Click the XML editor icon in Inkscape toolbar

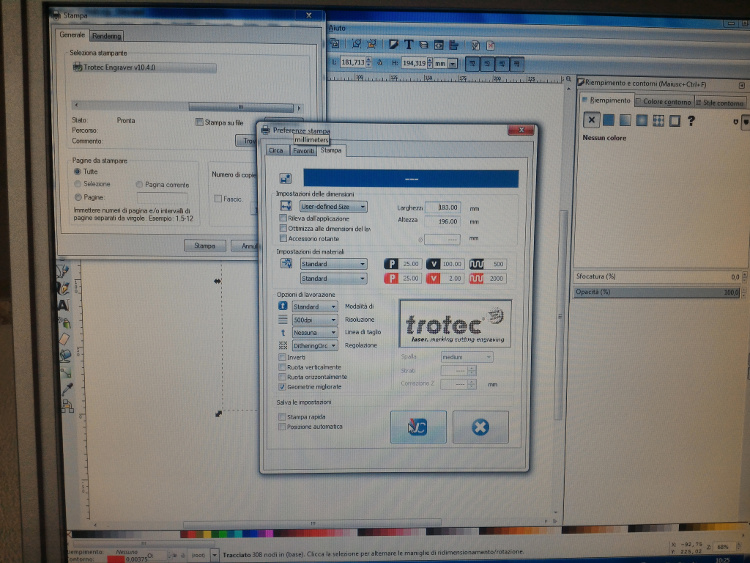click(439, 45)
